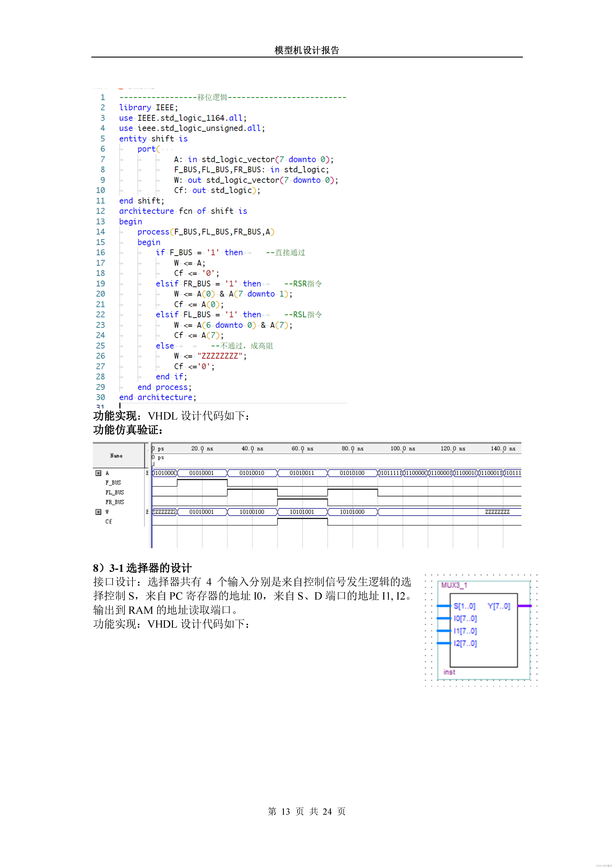Click the W value 10101000 in waveform
The width and height of the screenshot is (614, 868).
pos(352,512)
